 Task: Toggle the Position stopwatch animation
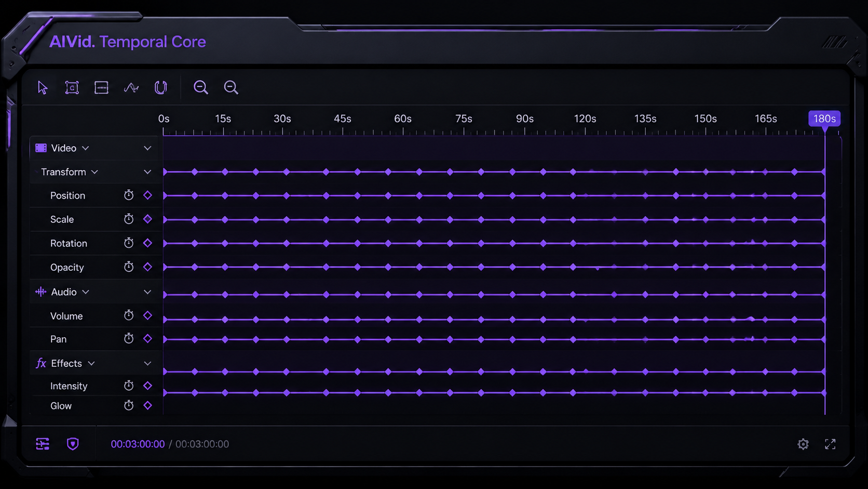[129, 195]
